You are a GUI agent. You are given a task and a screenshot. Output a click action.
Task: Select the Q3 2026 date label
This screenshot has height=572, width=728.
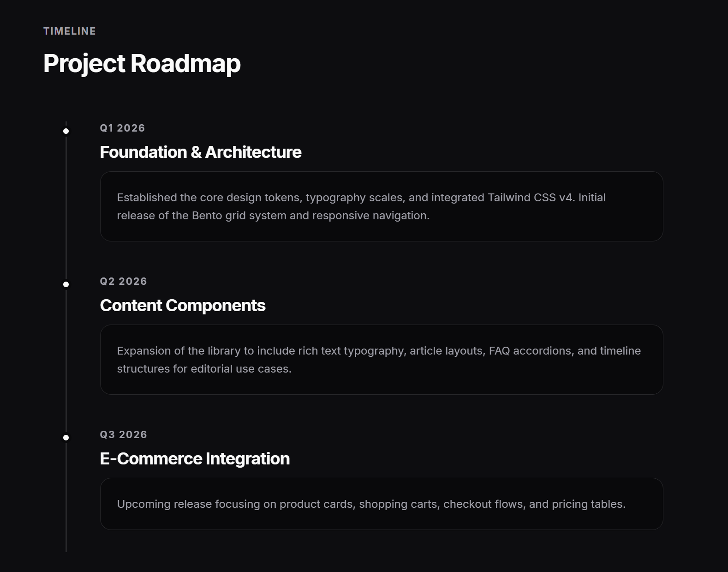(x=123, y=434)
